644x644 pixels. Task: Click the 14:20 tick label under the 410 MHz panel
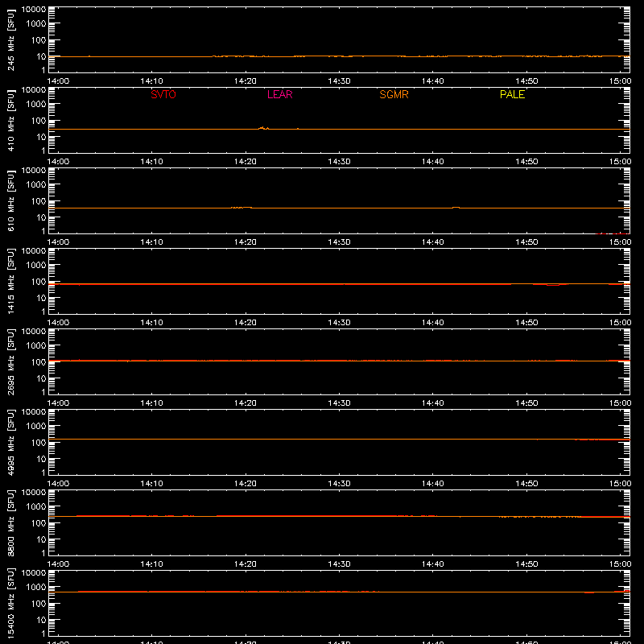pos(246,162)
